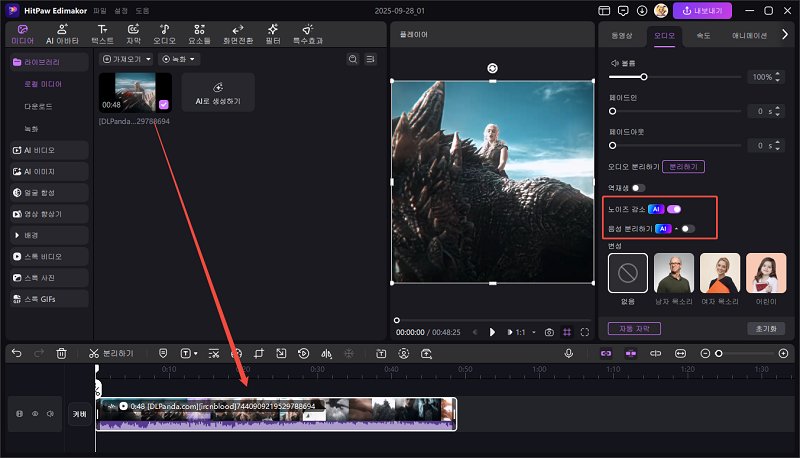
Task: Switch to the 동영상 video properties tab
Action: 621,35
